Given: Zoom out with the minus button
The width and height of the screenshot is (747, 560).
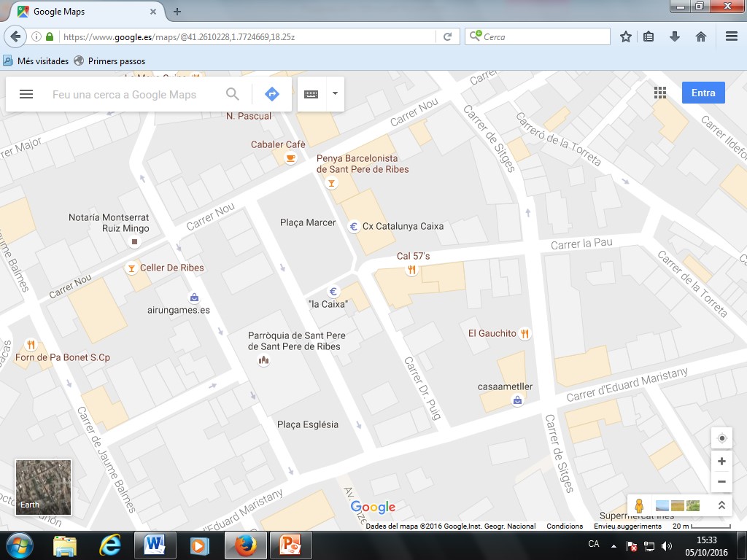Looking at the screenshot, I should point(721,481).
